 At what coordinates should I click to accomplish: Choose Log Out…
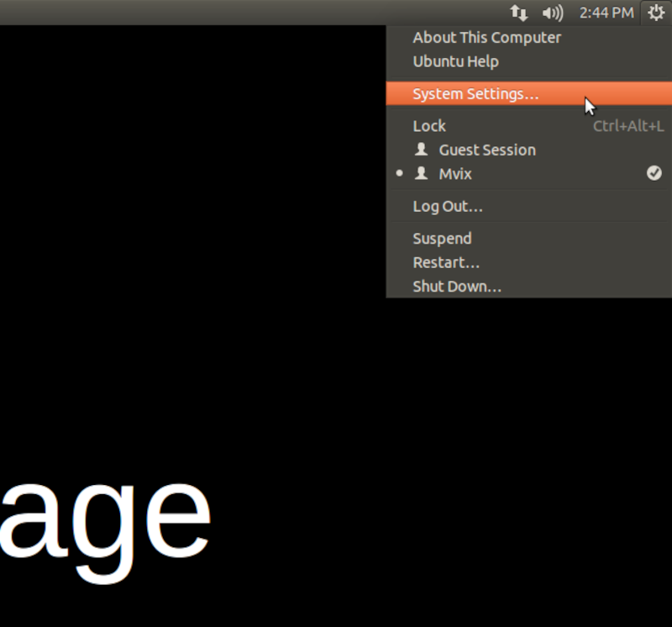coord(529,206)
